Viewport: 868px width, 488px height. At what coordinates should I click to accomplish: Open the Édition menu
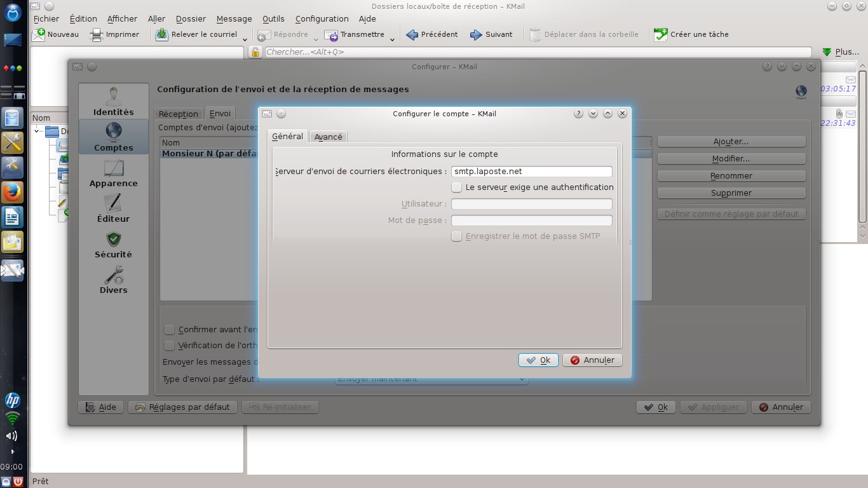coord(83,18)
